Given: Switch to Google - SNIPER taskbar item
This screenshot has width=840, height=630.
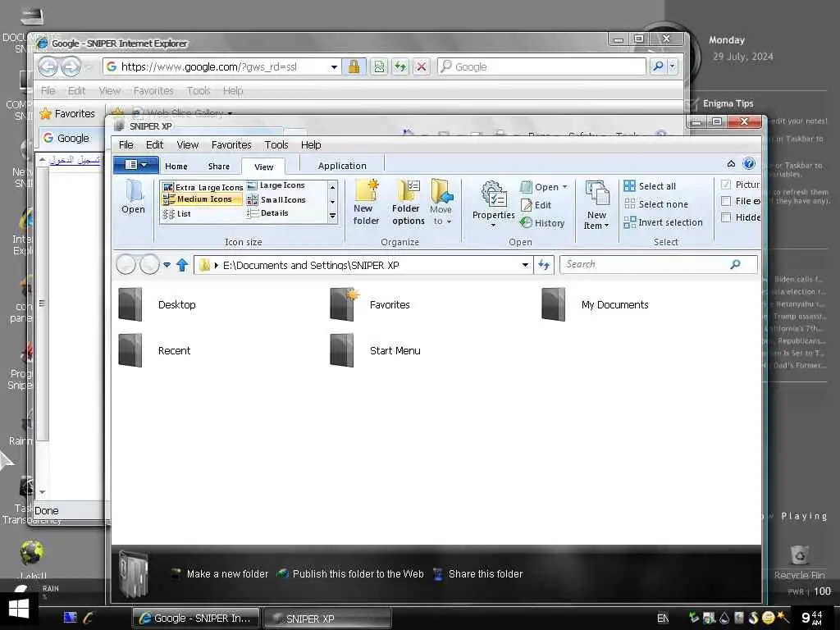Looking at the screenshot, I should tap(195, 619).
